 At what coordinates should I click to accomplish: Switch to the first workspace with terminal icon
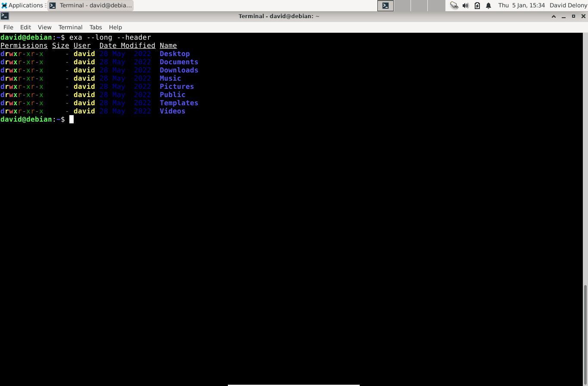386,6
